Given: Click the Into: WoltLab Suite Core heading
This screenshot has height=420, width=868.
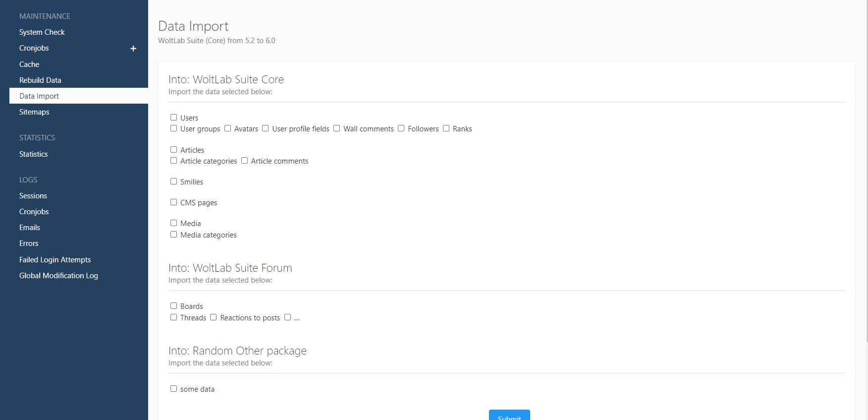Looking at the screenshot, I should point(226,79).
